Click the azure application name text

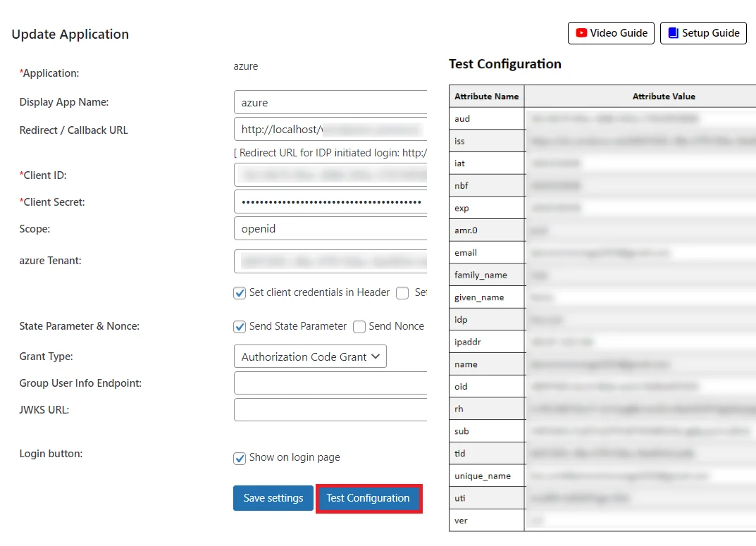(245, 66)
